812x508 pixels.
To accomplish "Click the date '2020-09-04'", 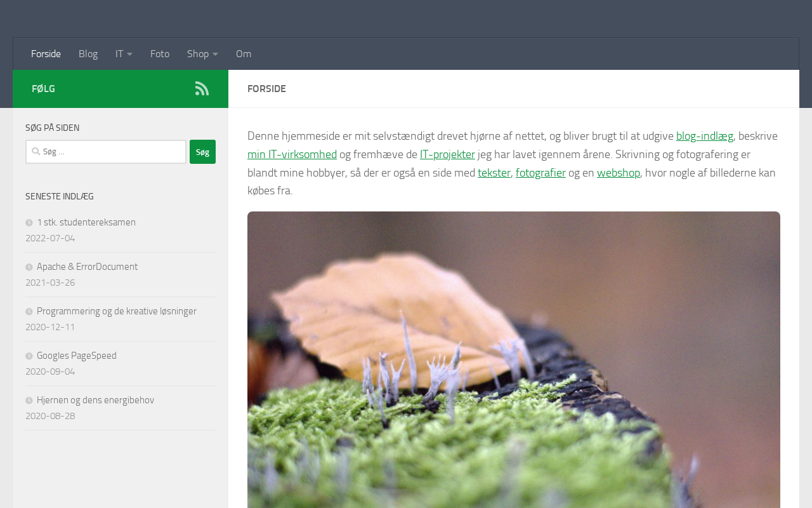I will [50, 371].
